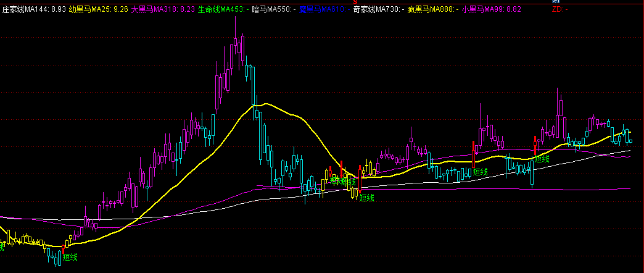
Task: Click the 短线 marker at the chart's bottom-left low
Action: (x=70, y=257)
